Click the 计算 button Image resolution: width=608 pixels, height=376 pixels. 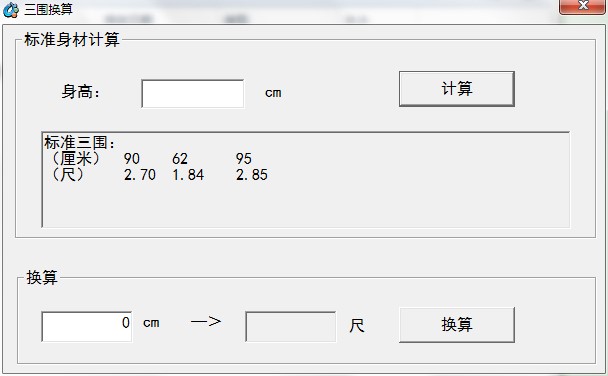tap(457, 89)
